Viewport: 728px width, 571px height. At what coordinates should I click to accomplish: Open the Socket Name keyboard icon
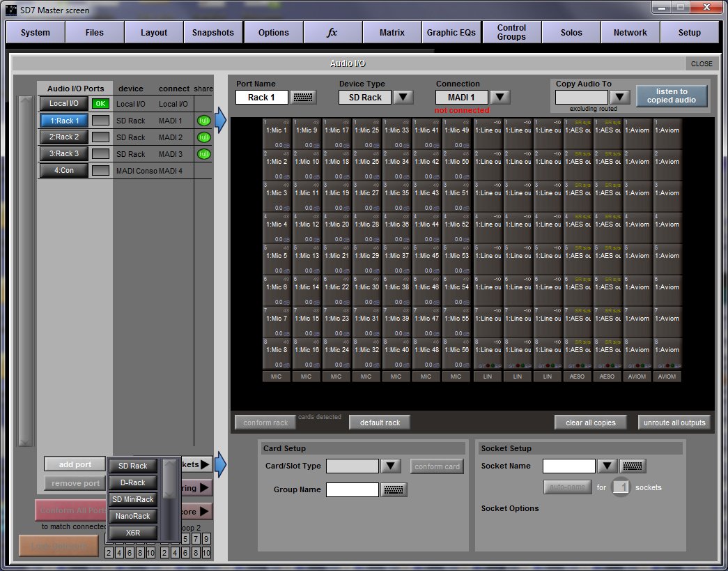coord(633,466)
